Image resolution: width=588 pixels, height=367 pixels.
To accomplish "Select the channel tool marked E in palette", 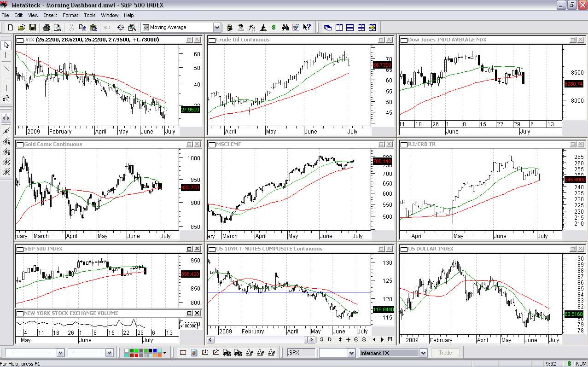I will pyautogui.click(x=6, y=172).
